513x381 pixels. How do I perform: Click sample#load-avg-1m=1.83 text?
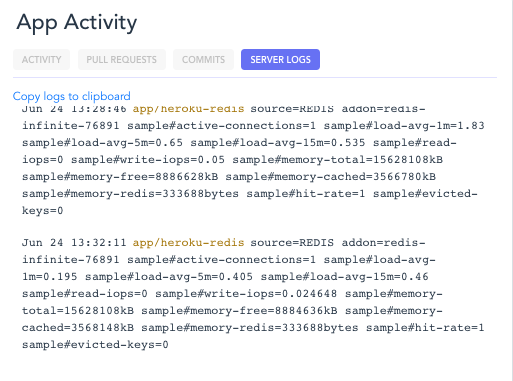click(404, 126)
